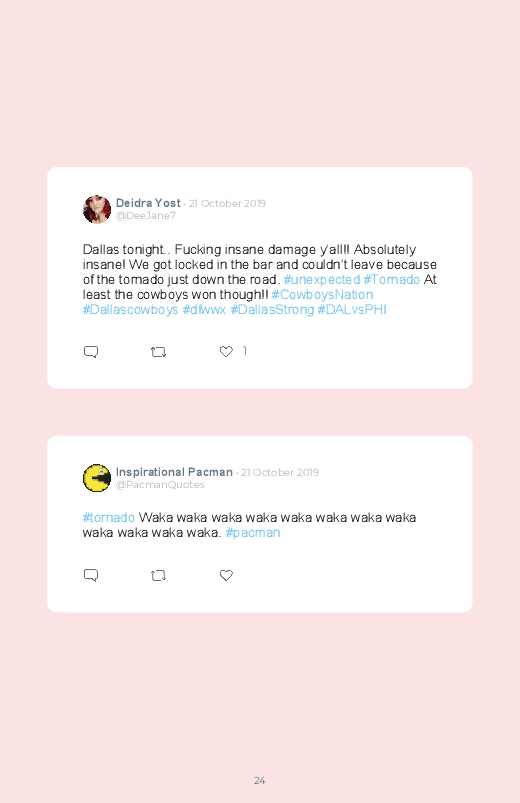The height and width of the screenshot is (803, 520).
Task: Like the Inspirational Pacman tweet
Action: tap(226, 575)
